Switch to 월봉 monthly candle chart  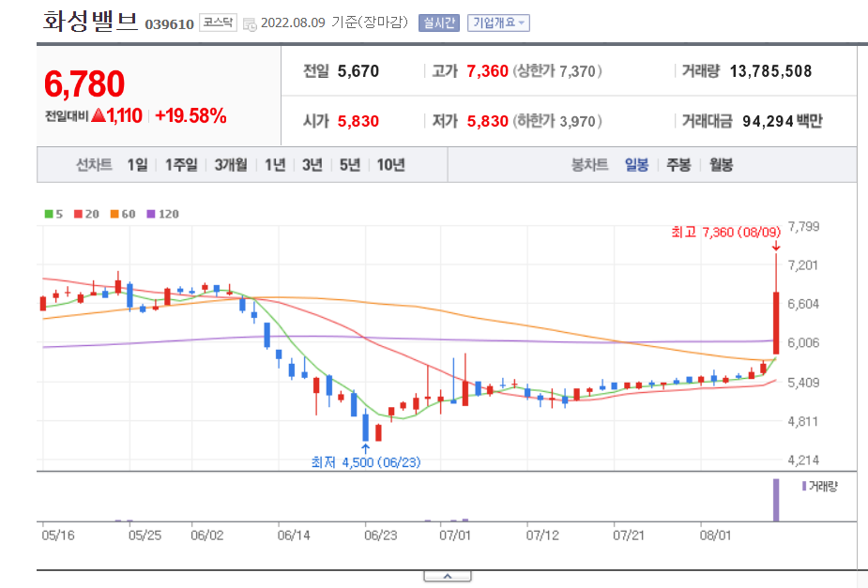point(722,165)
